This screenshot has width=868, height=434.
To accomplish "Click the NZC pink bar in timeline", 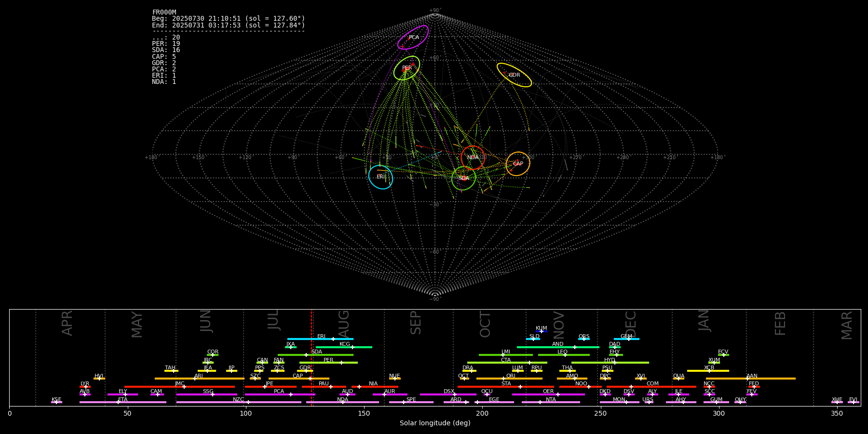I will click(239, 402).
